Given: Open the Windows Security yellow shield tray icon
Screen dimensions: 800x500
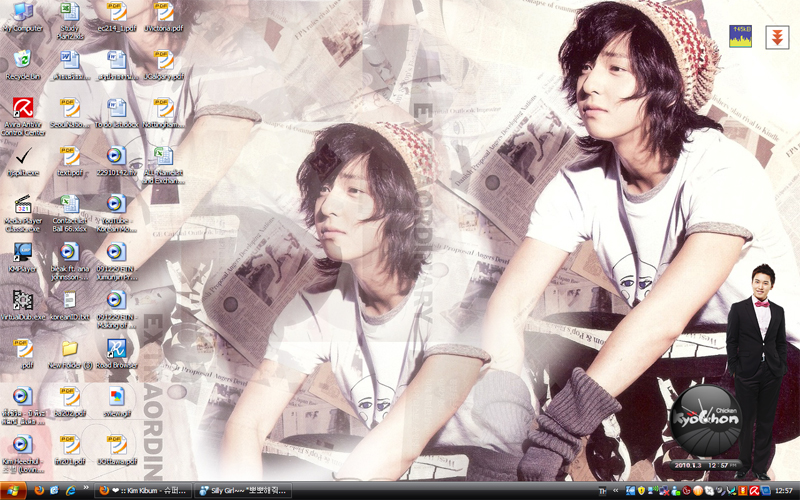Looking at the screenshot, I should pyautogui.click(x=641, y=491).
